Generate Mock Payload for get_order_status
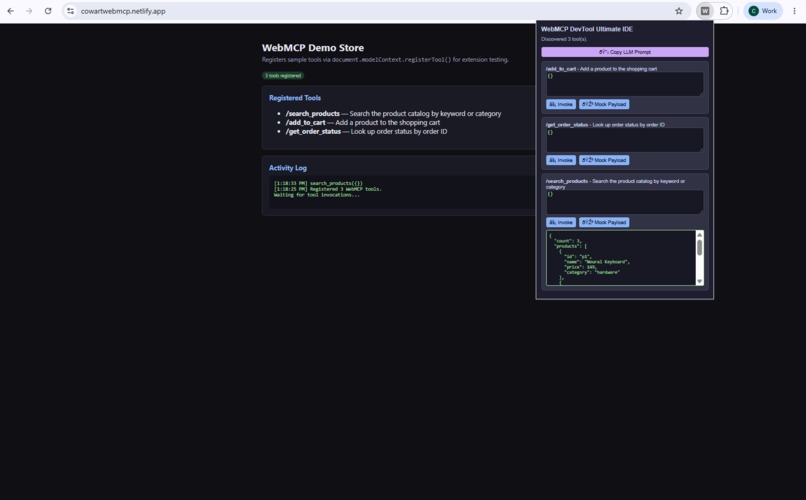Image resolution: width=806 pixels, height=500 pixels. click(604, 160)
